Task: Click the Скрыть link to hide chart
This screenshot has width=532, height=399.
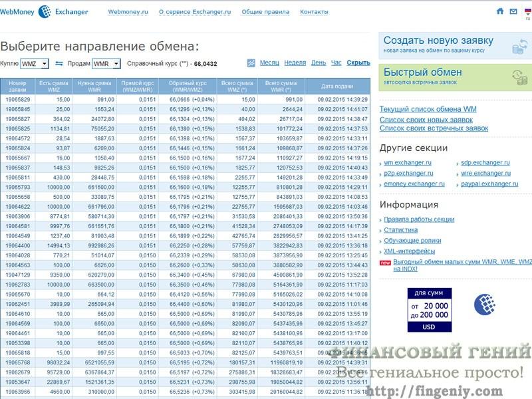Action: (x=358, y=63)
